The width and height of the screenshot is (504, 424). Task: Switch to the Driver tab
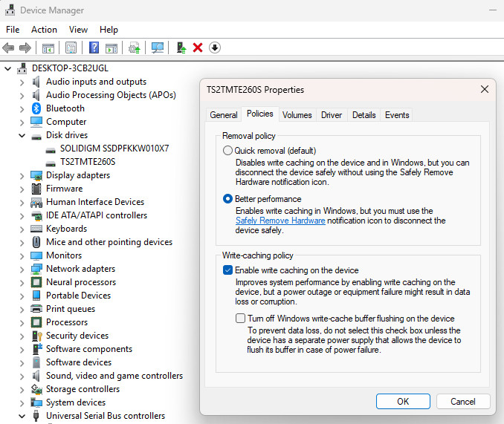click(332, 115)
